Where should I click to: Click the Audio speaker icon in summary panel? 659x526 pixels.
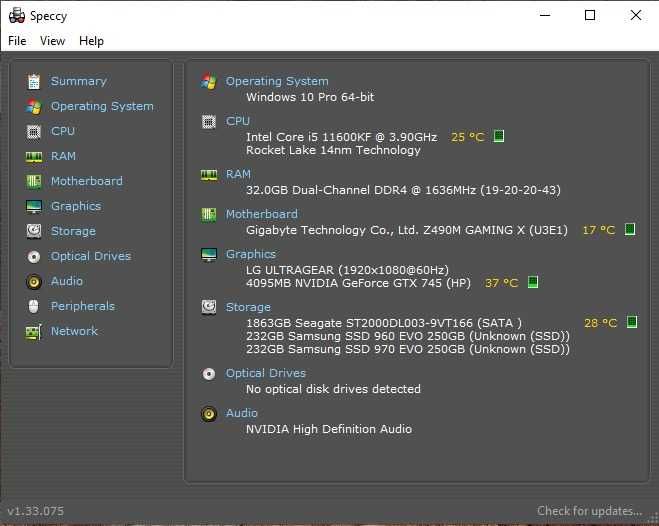pyautogui.click(x=209, y=414)
